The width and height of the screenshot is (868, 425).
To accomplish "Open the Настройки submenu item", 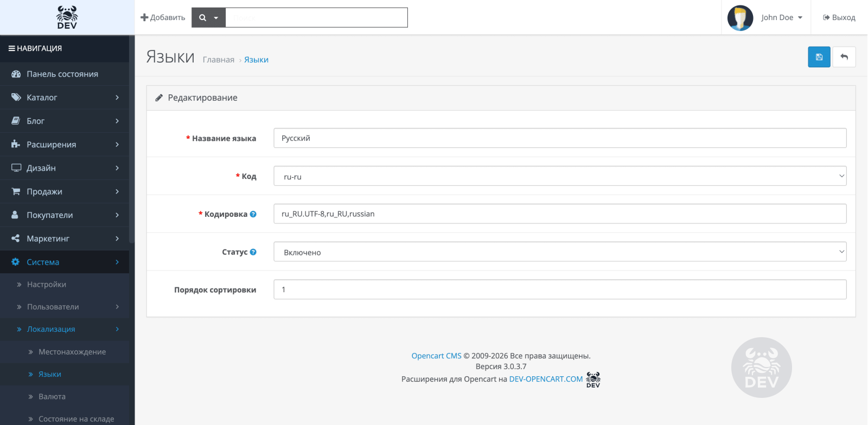I will coord(65,284).
